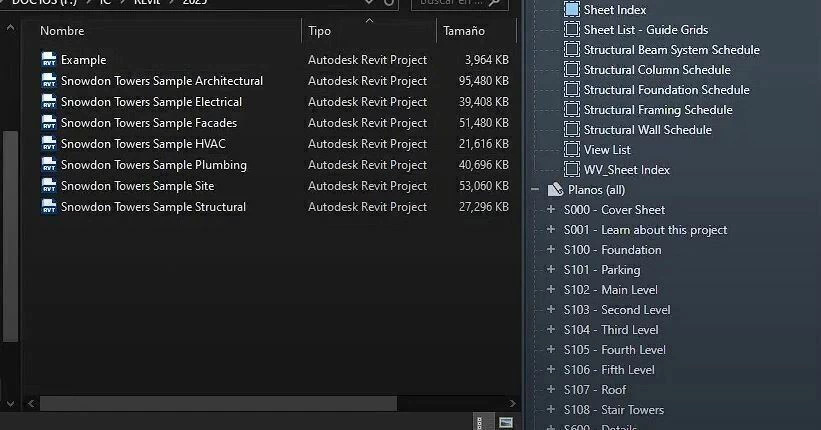Image resolution: width=821 pixels, height=430 pixels.
Task: Open the View List schedule
Action: click(x=607, y=150)
